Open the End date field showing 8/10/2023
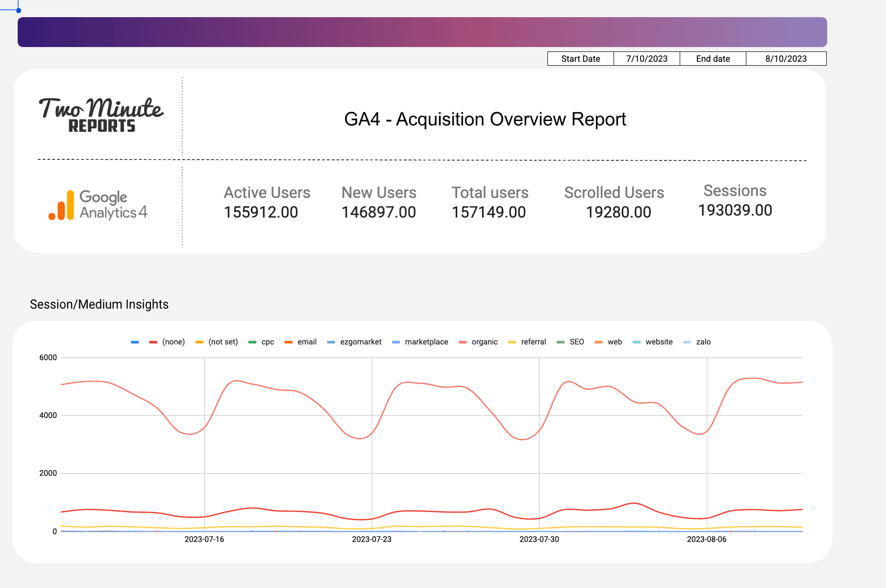886x588 pixels. tap(786, 58)
